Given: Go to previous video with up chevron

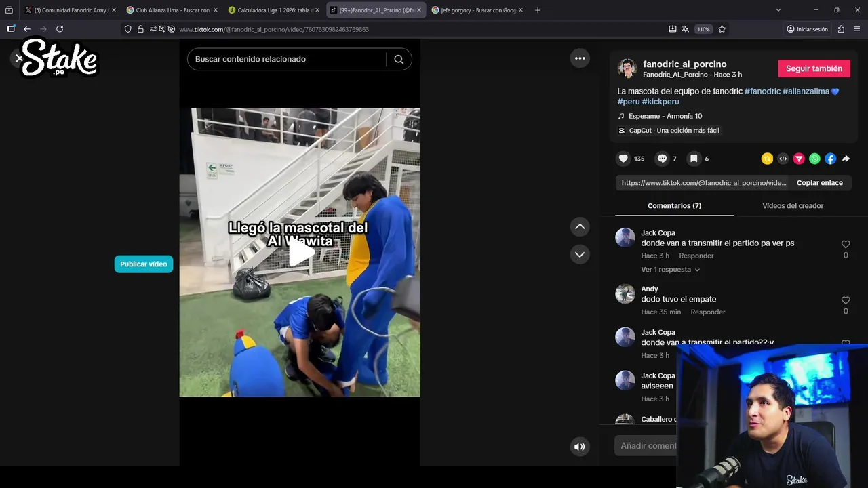Looking at the screenshot, I should (x=580, y=226).
